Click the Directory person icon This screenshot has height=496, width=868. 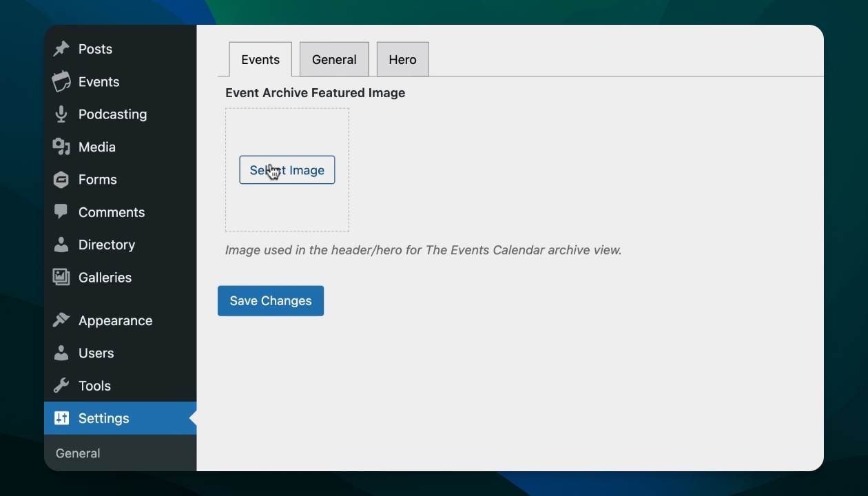pyautogui.click(x=61, y=245)
